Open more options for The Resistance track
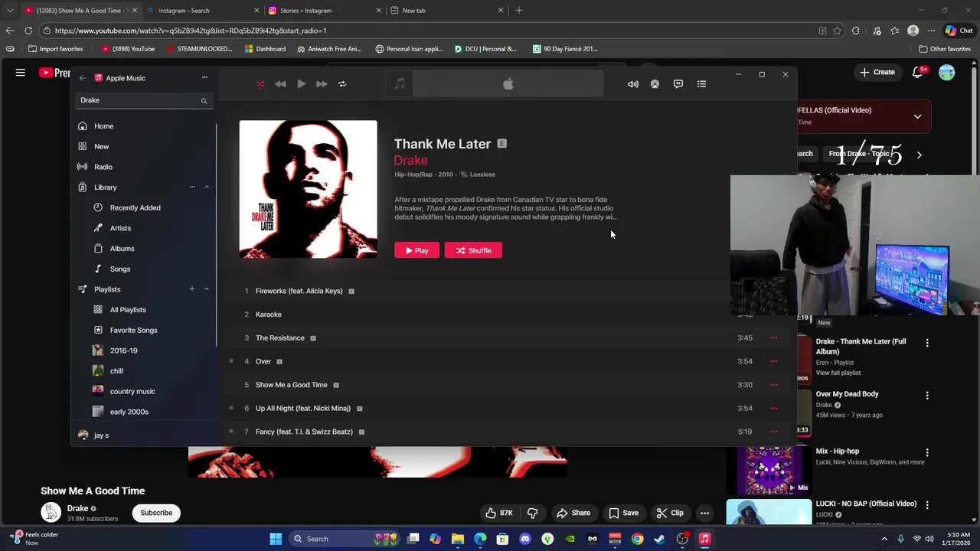 click(773, 337)
